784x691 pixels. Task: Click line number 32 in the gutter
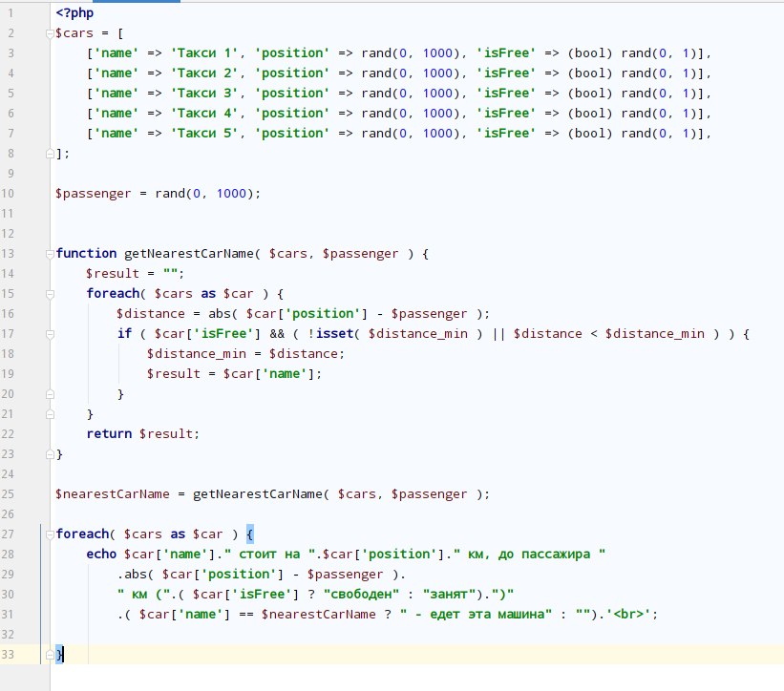click(8, 635)
